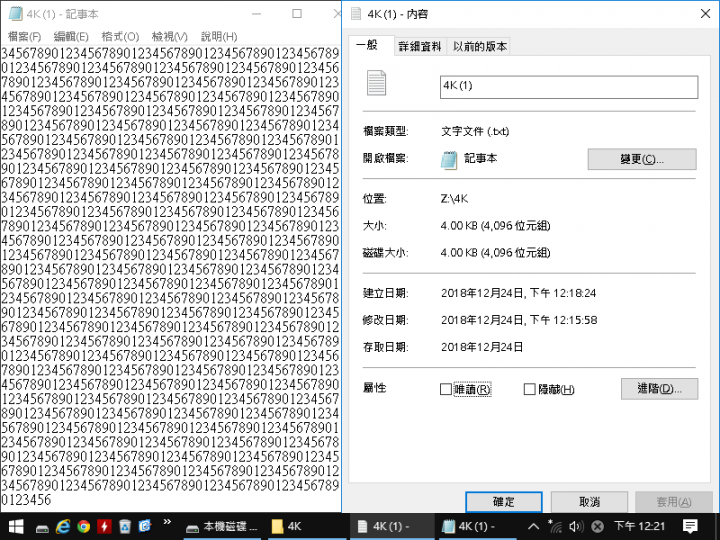Switch to the 詳細資料 tab
Screen dimensions: 720x540
click(x=420, y=46)
